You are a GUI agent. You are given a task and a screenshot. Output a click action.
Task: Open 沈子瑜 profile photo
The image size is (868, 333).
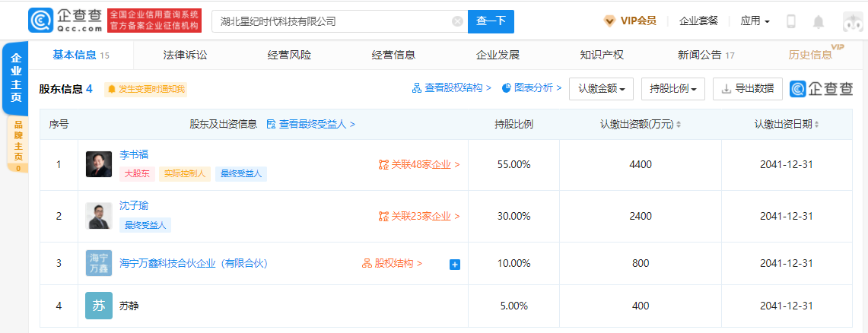[x=99, y=216]
